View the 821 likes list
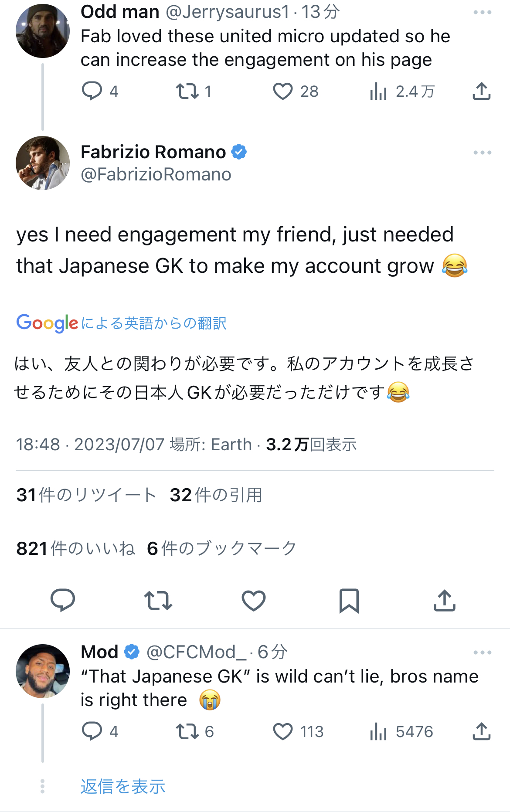Image resolution: width=510 pixels, height=812 pixels. (76, 548)
